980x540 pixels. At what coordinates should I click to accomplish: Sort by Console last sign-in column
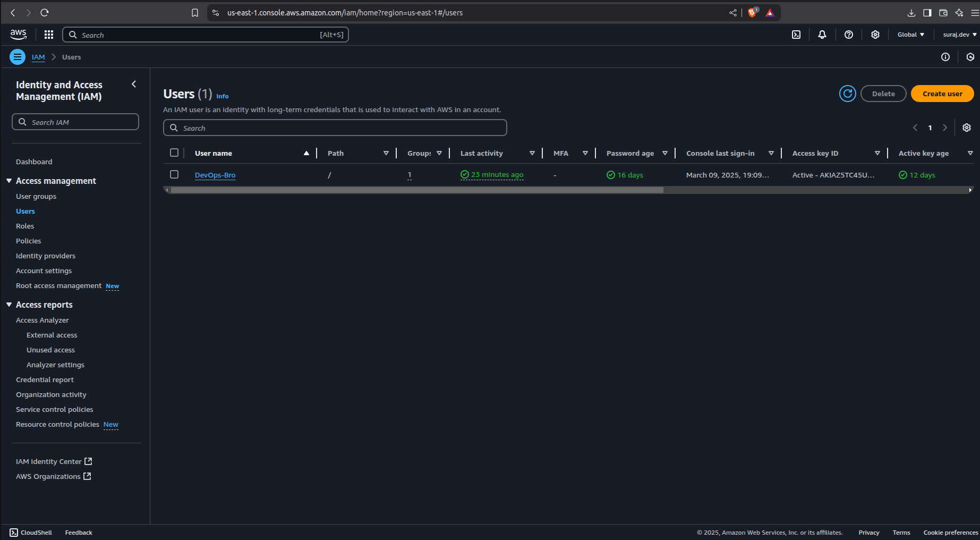click(771, 153)
